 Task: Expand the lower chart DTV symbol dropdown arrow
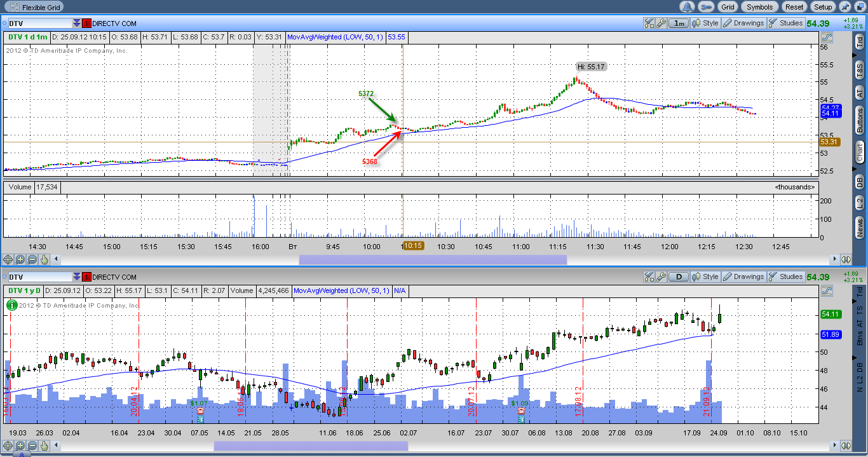(76, 276)
